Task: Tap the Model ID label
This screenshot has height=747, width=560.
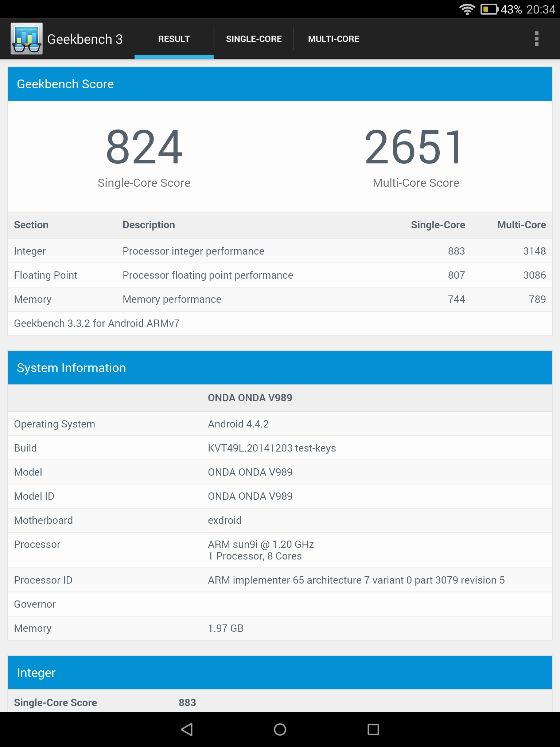Action: (x=34, y=496)
